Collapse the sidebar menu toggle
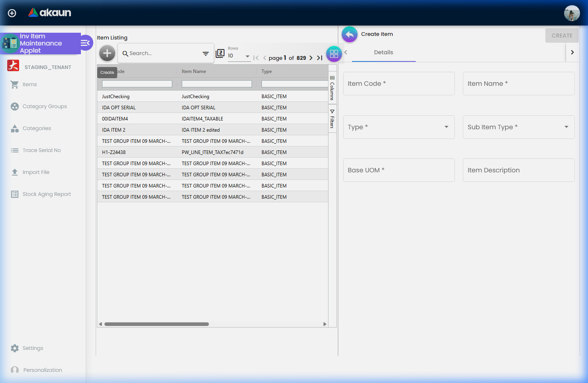 click(x=86, y=43)
